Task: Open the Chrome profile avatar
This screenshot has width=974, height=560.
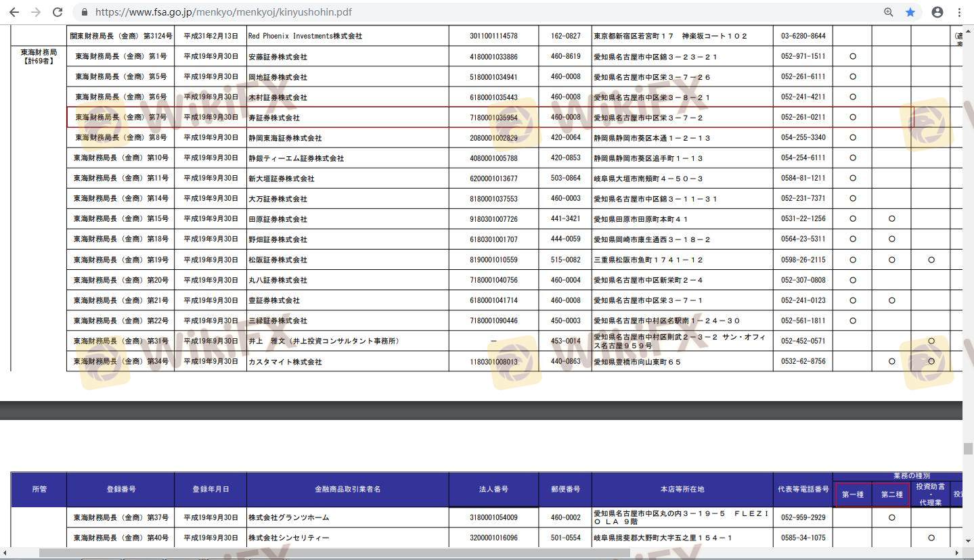Action: coord(937,12)
